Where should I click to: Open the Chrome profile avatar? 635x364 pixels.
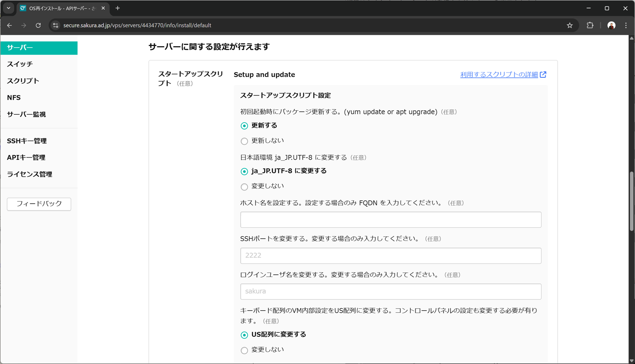coord(611,25)
